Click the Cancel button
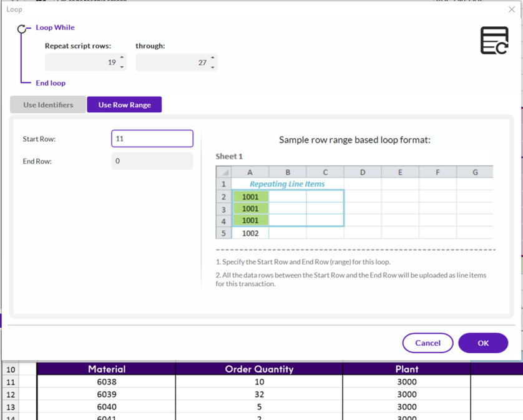The width and height of the screenshot is (523, 420). coord(428,343)
